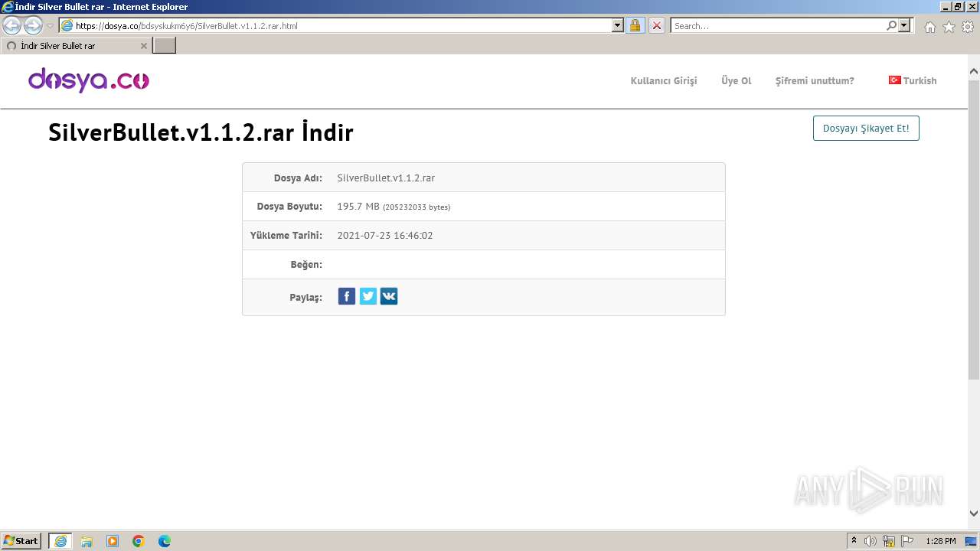Viewport: 980px width, 551px height.
Task: Stop page loading with X button
Action: tap(657, 25)
